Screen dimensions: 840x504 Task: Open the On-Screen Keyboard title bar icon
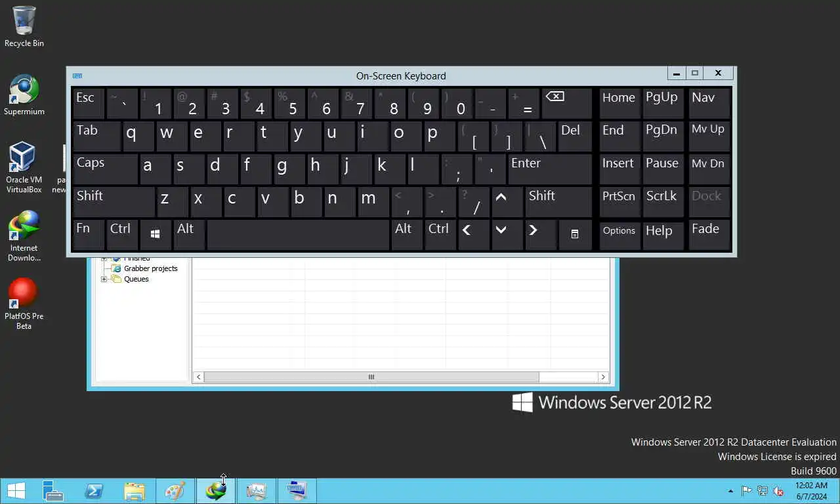coord(77,76)
